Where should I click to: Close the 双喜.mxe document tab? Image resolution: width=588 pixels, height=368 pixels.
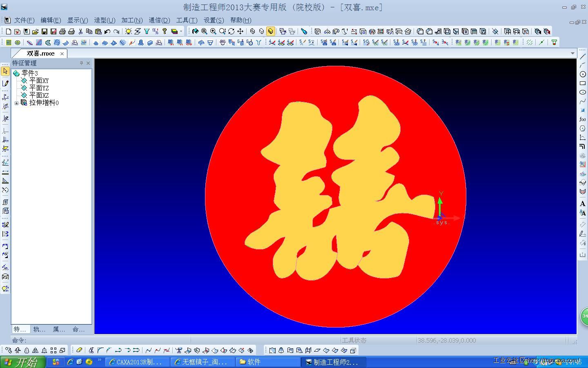62,54
